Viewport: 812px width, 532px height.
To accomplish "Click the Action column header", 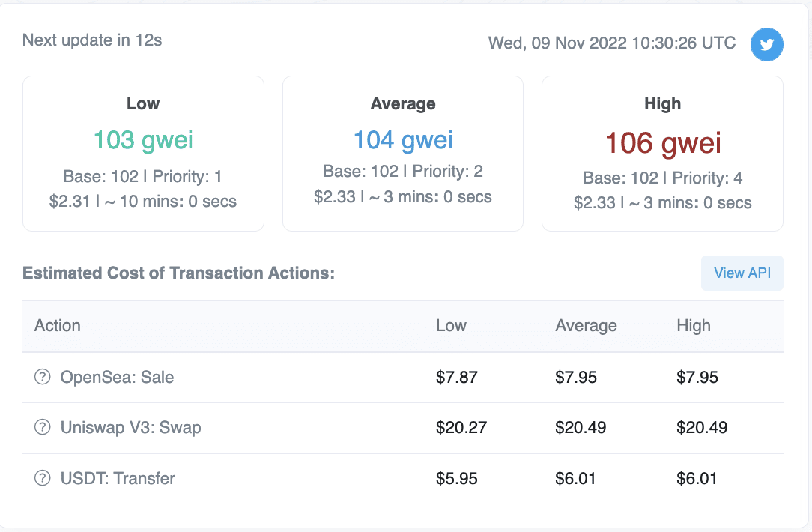I will click(x=58, y=326).
